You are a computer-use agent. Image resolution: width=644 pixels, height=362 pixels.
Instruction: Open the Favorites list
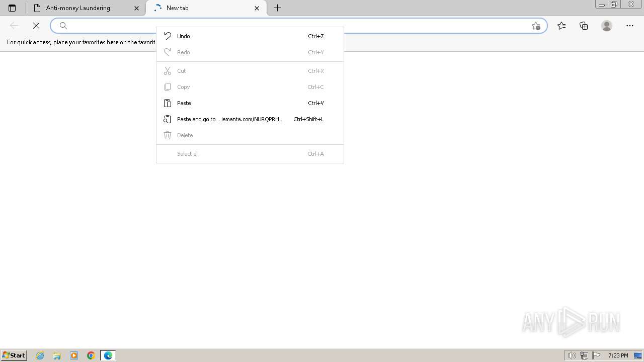[561, 26]
